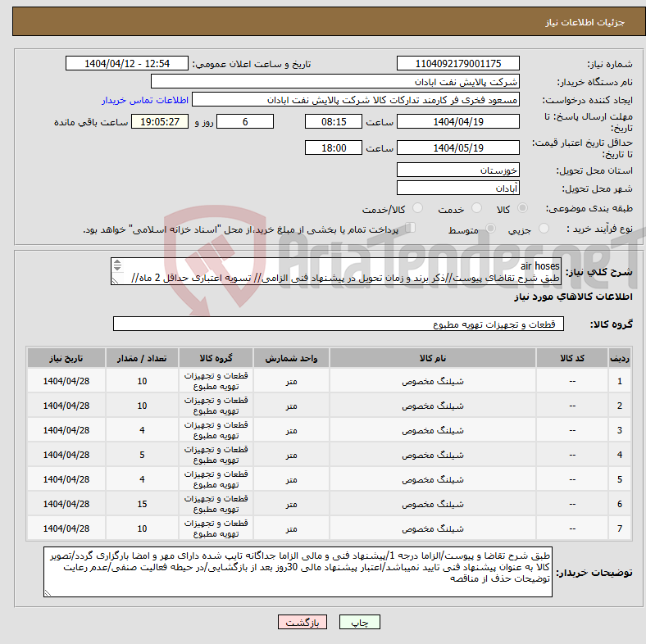Click quantity 4 in row 3
The image size is (646, 644).
point(142,430)
